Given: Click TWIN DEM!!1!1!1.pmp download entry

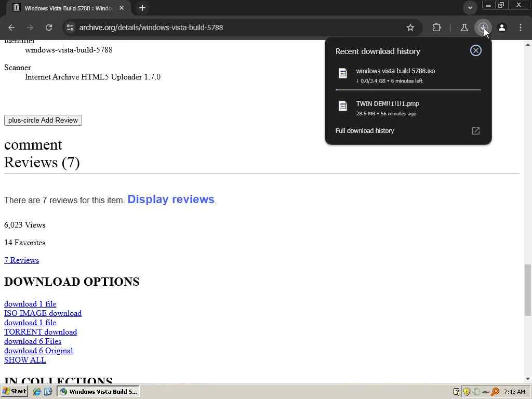Looking at the screenshot, I should tap(408, 108).
